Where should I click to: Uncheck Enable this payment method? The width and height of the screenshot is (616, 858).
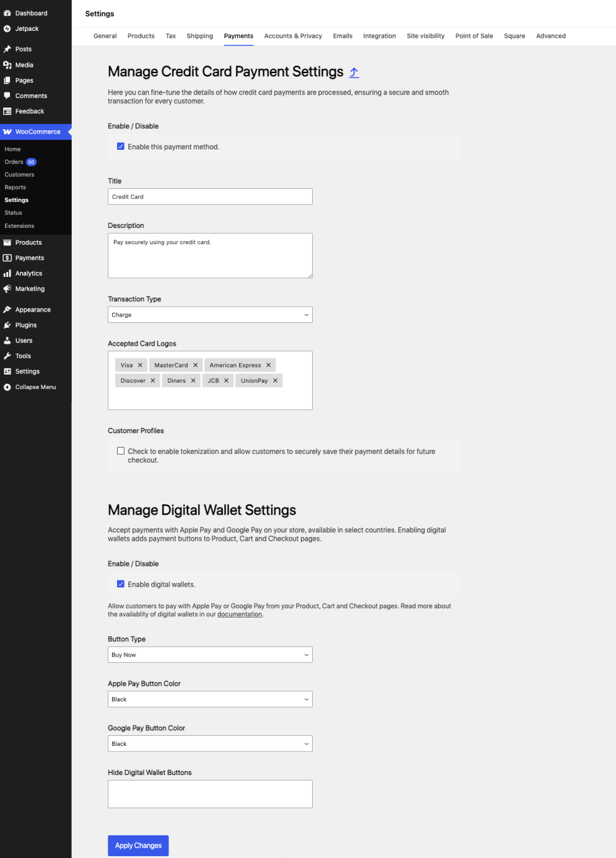(x=121, y=147)
